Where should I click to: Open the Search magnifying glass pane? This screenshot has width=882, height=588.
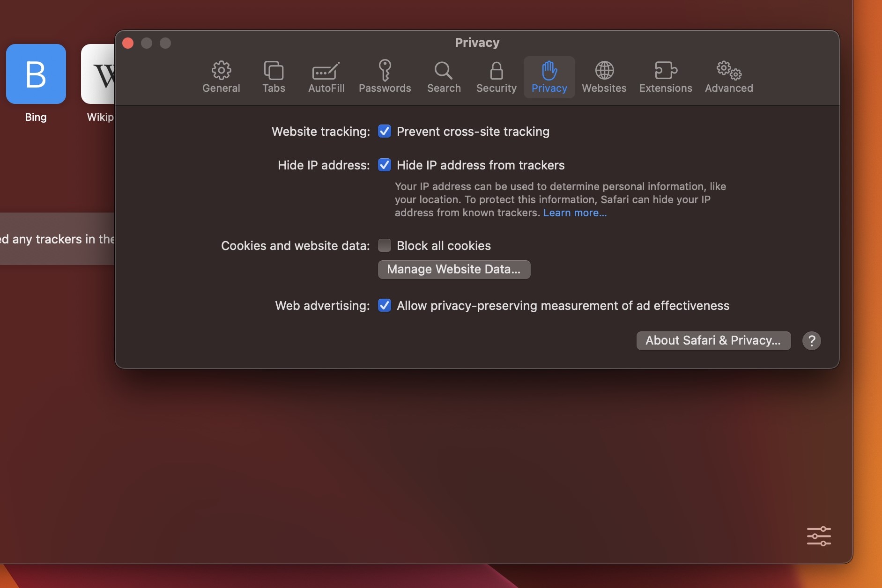[444, 77]
